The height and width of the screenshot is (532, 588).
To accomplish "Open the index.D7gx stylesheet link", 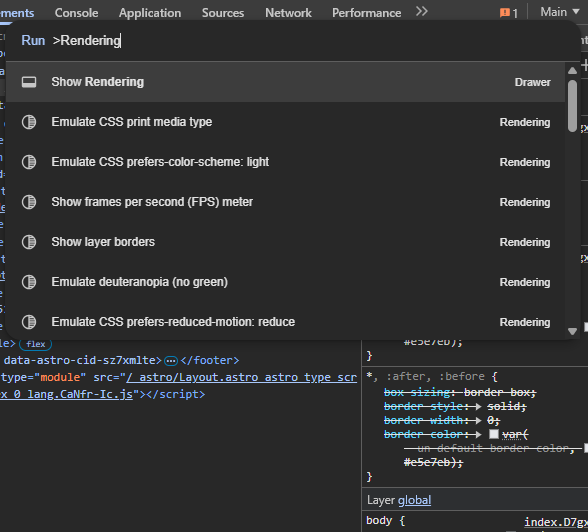I will [556, 522].
